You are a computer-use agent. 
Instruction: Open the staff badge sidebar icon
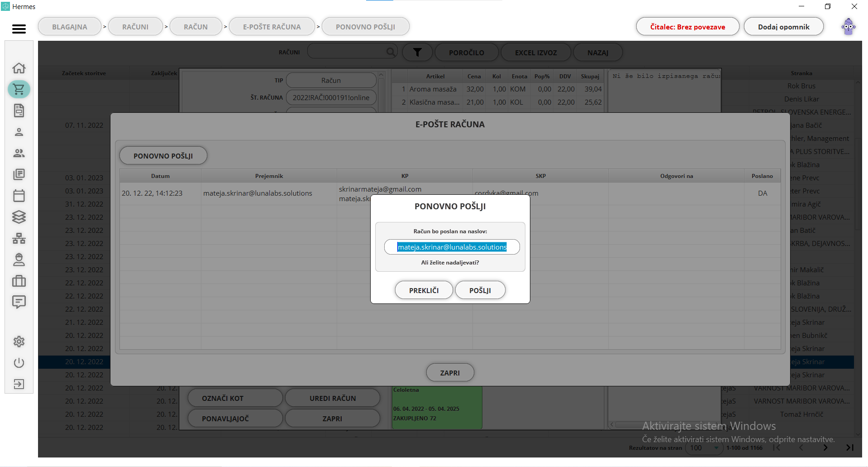tap(19, 260)
